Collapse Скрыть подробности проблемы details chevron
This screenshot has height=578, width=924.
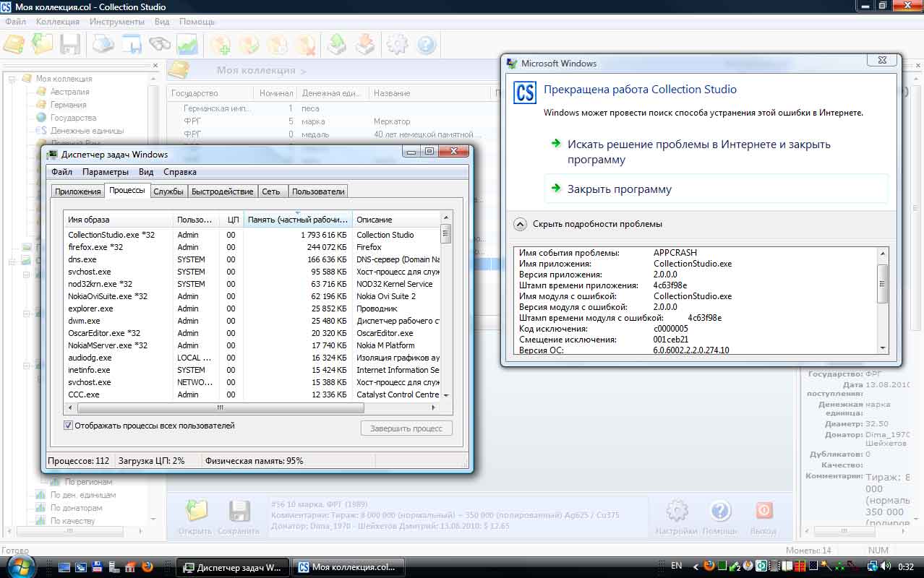point(520,224)
